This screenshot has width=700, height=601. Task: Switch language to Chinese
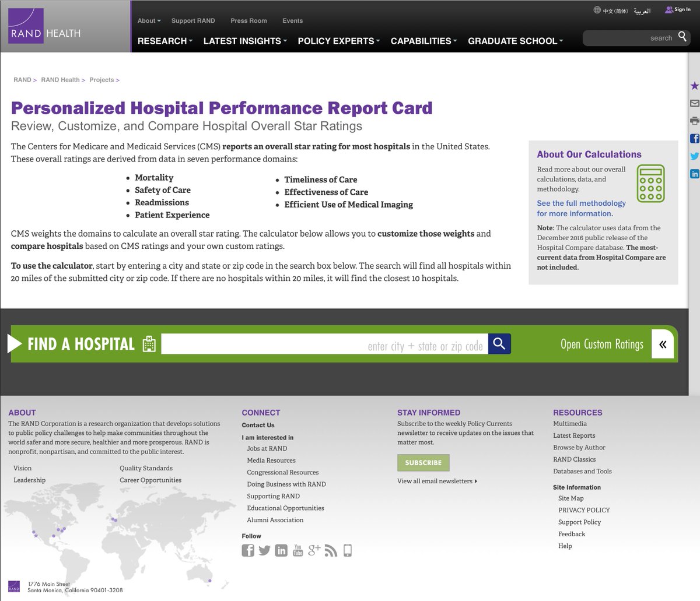[x=615, y=11]
